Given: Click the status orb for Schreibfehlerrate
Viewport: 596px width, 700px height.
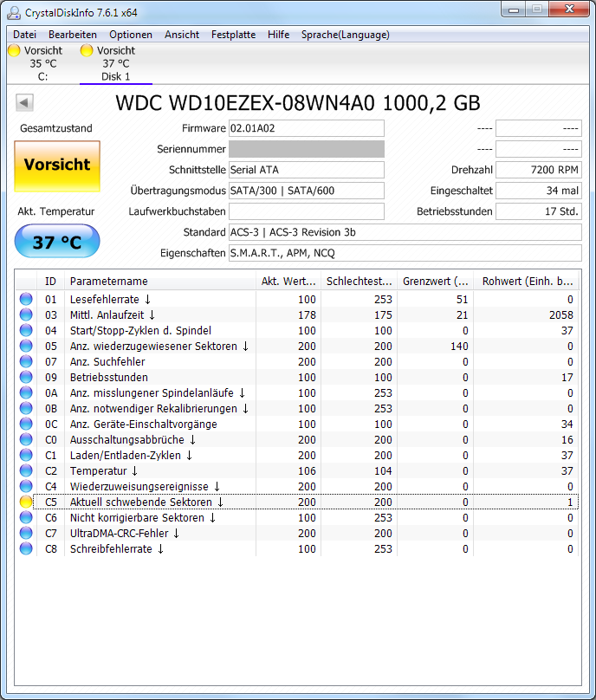Looking at the screenshot, I should (26, 548).
